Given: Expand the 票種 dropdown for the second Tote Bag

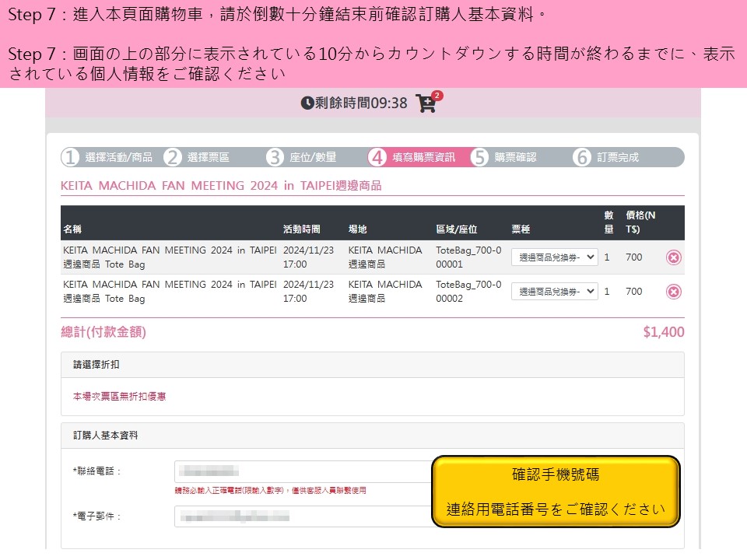Looking at the screenshot, I should click(x=554, y=292).
